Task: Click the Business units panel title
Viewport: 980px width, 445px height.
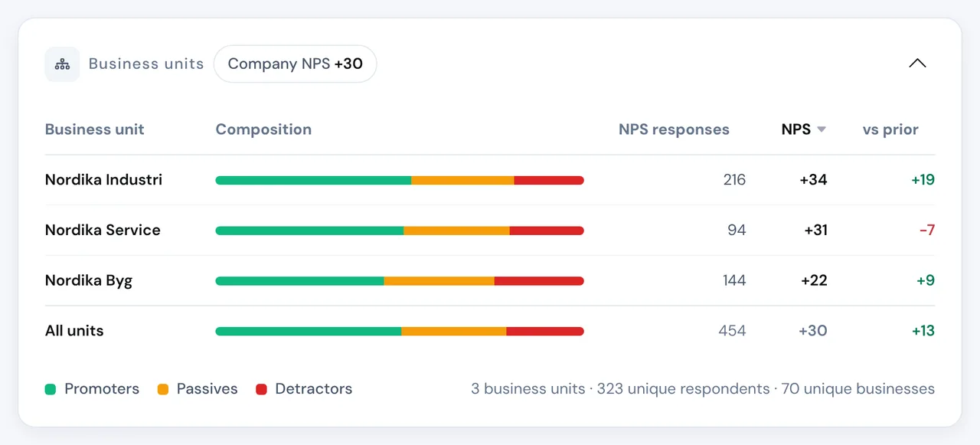Action: 146,64
